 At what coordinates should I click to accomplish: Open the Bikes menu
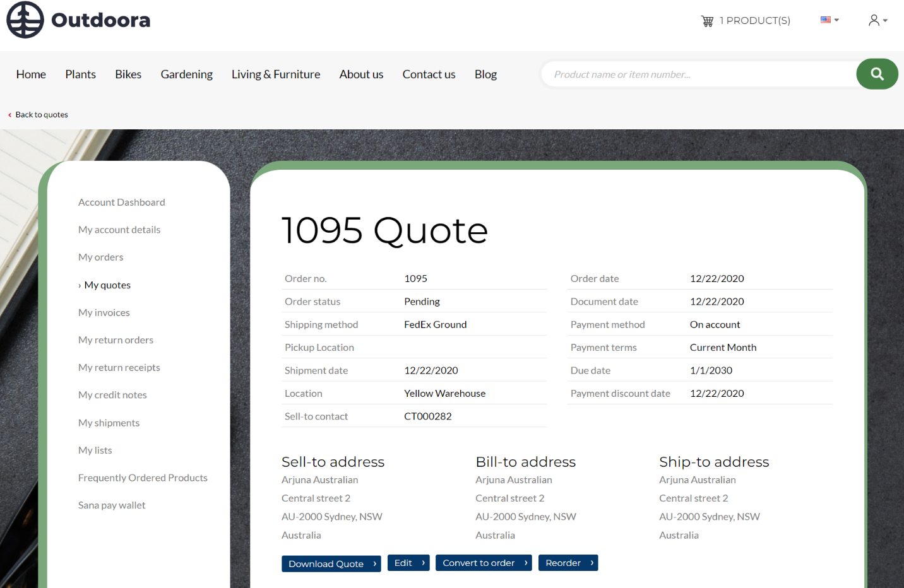(x=128, y=74)
